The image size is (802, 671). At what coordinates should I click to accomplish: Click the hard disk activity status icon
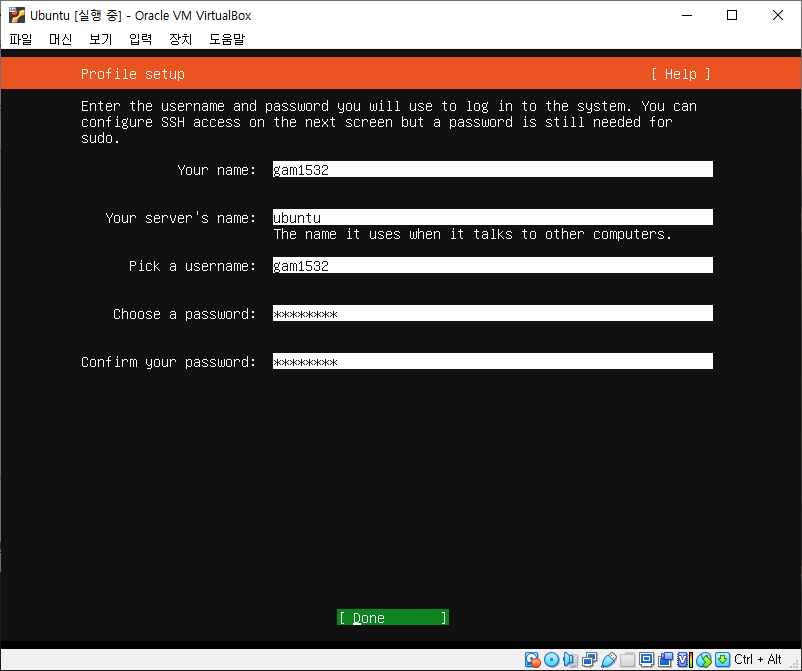click(x=532, y=660)
